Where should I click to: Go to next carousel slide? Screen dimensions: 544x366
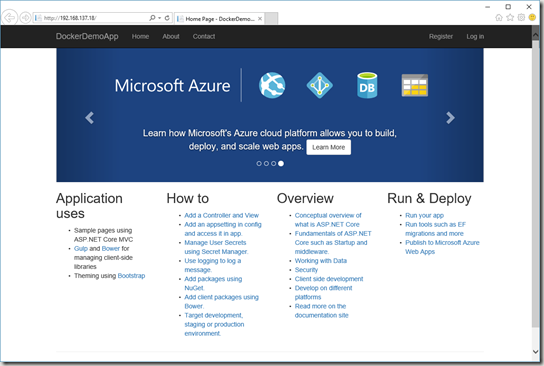coord(450,118)
